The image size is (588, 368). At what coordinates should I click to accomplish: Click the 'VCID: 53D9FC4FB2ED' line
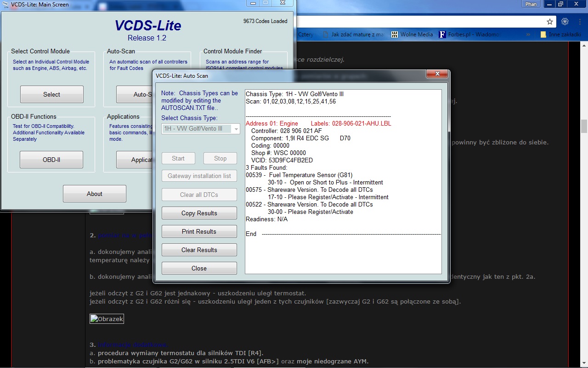click(282, 160)
